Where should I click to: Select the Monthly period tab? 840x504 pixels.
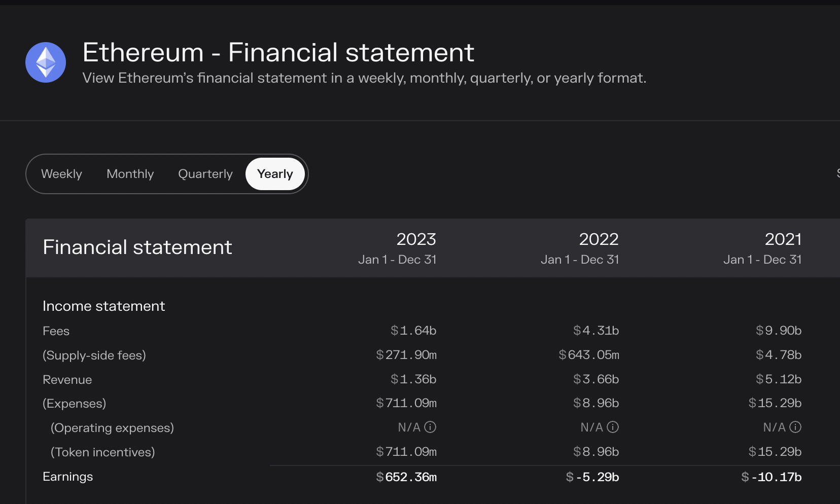(130, 174)
